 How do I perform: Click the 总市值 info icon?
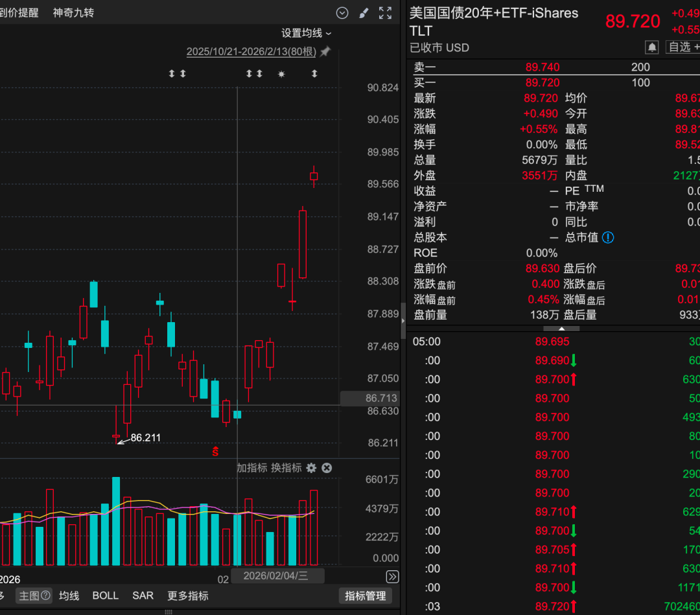[x=608, y=237]
